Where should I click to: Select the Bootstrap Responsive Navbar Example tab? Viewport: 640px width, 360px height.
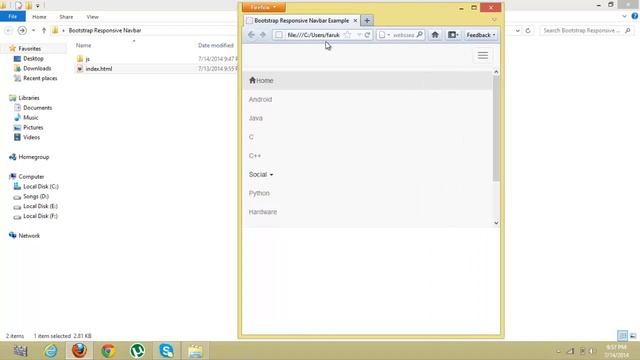pyautogui.click(x=301, y=20)
